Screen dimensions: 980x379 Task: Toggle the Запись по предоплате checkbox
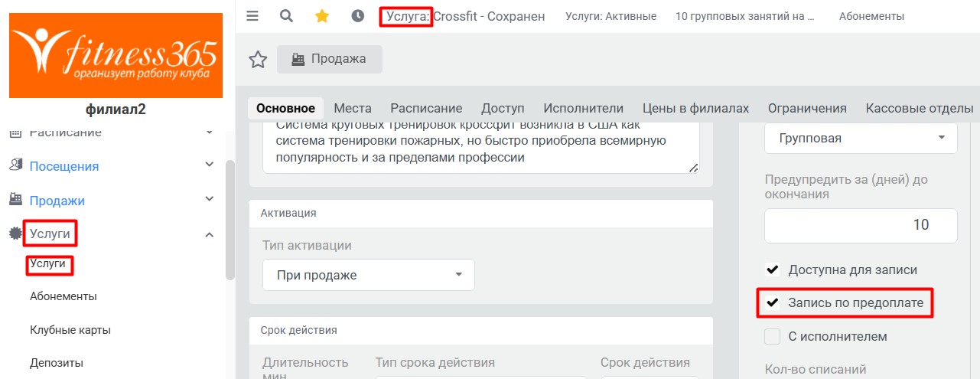pyautogui.click(x=773, y=302)
